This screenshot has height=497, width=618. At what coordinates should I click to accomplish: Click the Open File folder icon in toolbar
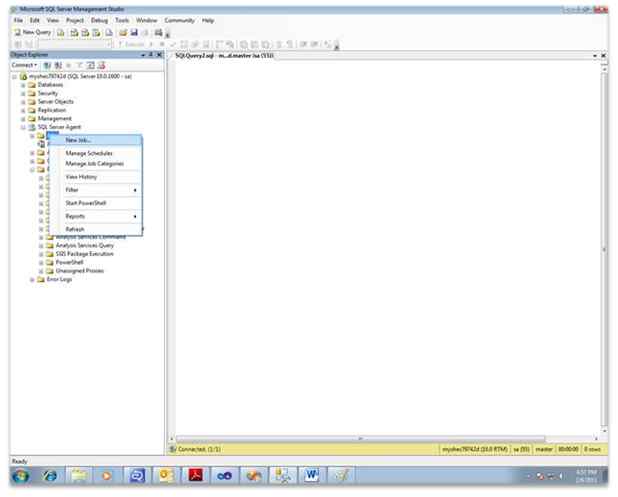pyautogui.click(x=123, y=33)
